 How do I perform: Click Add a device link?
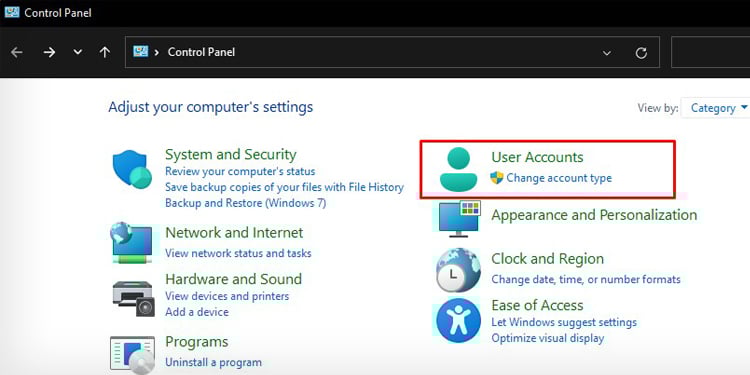point(197,312)
